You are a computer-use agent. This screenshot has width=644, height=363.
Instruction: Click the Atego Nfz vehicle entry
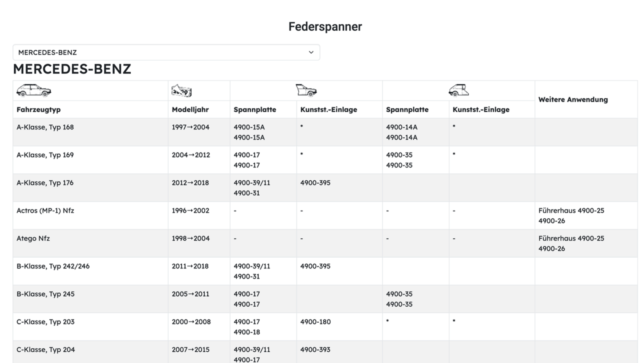[x=33, y=238]
